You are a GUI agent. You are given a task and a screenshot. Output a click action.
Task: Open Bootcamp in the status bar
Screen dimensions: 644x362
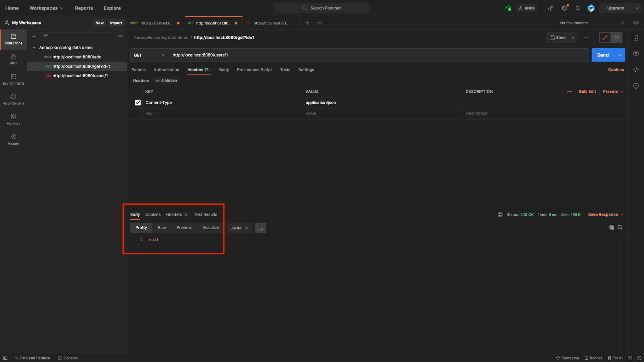point(567,358)
